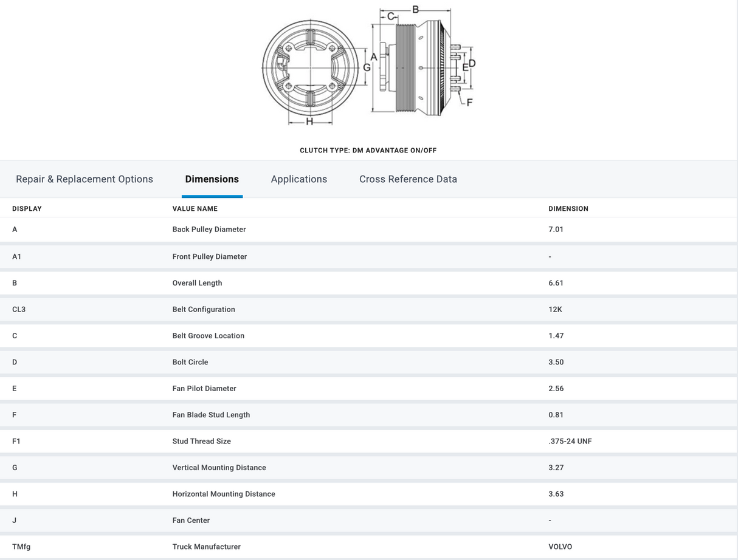738x560 pixels.
Task: Click the fan clutch dimension diagram
Action: (x=368, y=65)
